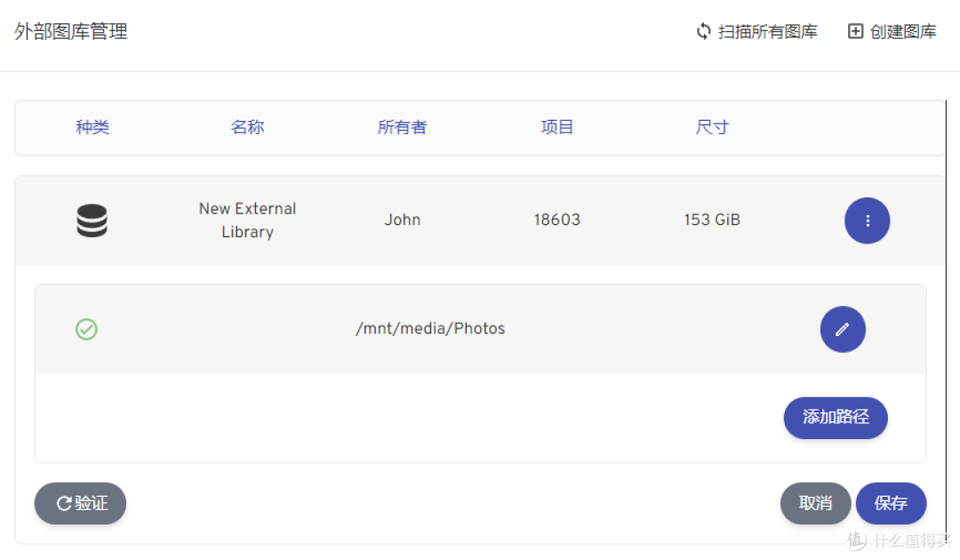This screenshot has height=560, width=960.
Task: Cancel editing with the 取消 button
Action: [x=815, y=503]
